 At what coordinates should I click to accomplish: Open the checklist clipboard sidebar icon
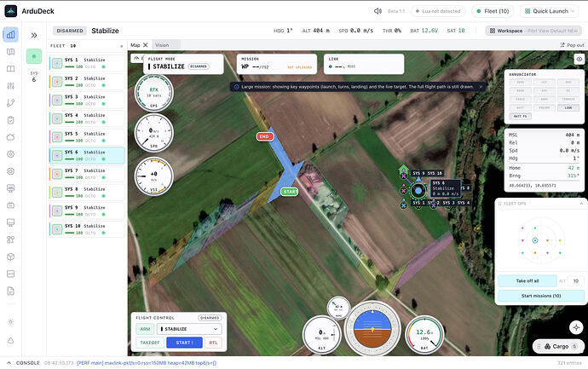pyautogui.click(x=10, y=120)
